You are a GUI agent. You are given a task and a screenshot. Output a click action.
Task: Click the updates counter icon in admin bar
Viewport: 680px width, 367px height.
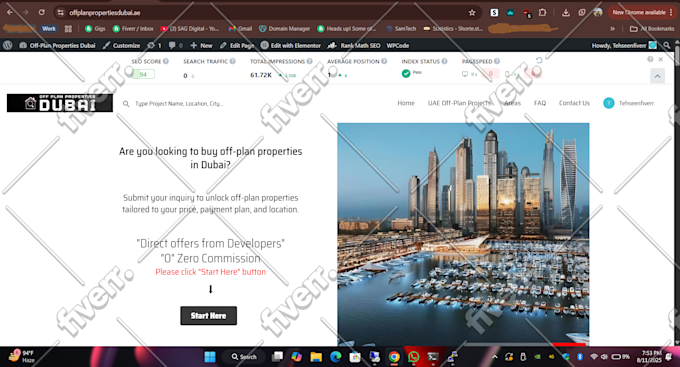tap(154, 45)
